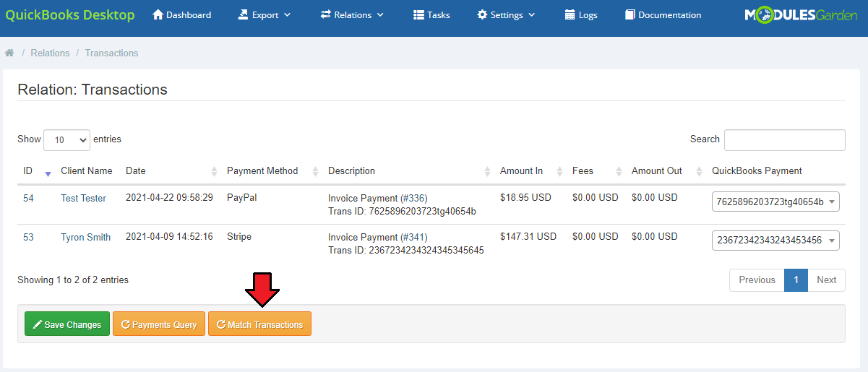Screen dimensions: 868x372
Task: Click Payments Query button
Action: point(159,324)
